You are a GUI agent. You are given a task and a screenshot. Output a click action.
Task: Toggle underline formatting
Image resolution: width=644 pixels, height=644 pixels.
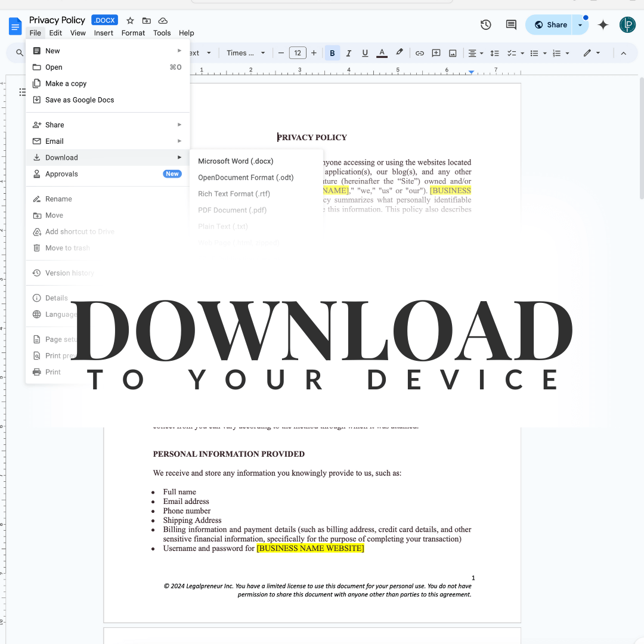tap(364, 53)
